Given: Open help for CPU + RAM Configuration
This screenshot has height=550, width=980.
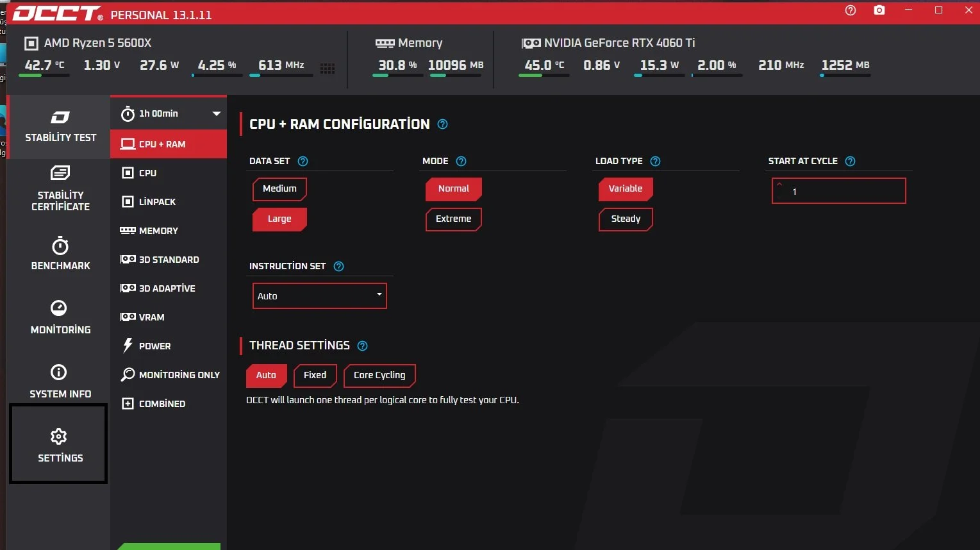Looking at the screenshot, I should coord(442,124).
